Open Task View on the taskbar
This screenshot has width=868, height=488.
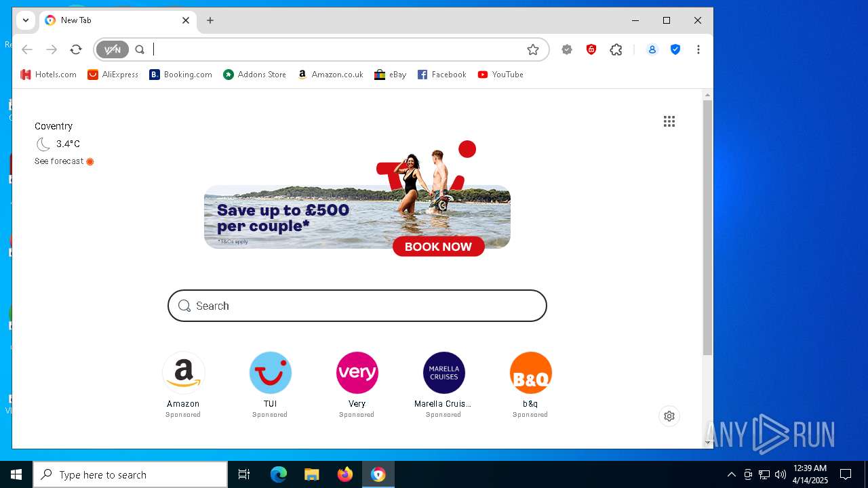(x=244, y=474)
